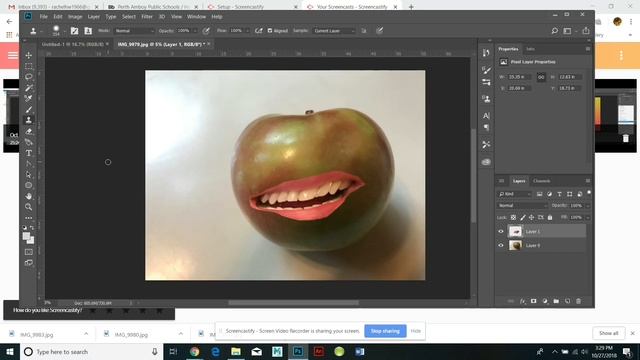Image resolution: width=640 pixels, height=360 pixels.
Task: Create new fill or adjustment layer
Action: (x=545, y=301)
